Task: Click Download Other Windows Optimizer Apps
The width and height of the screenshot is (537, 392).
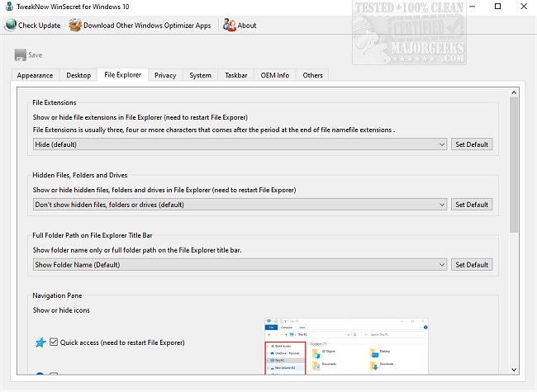Action: tap(147, 26)
